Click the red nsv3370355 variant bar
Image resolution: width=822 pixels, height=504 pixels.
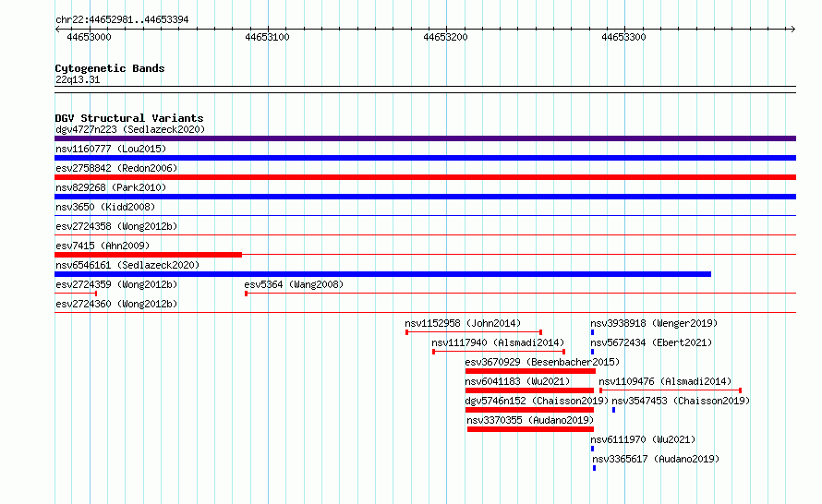530,429
